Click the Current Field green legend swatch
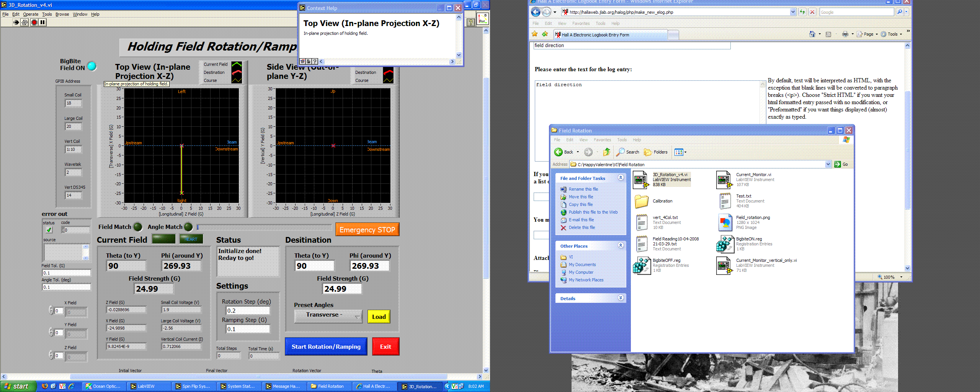Image resolution: width=980 pixels, height=392 pixels. tap(237, 64)
